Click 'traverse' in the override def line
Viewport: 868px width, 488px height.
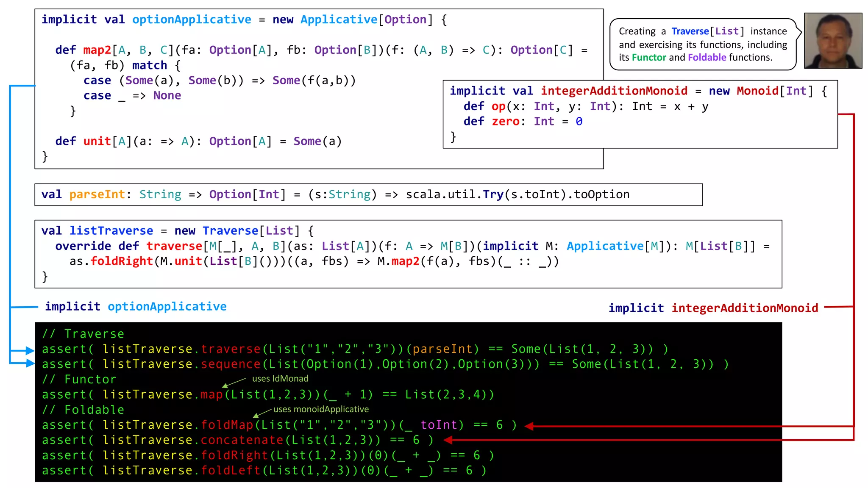click(x=174, y=247)
